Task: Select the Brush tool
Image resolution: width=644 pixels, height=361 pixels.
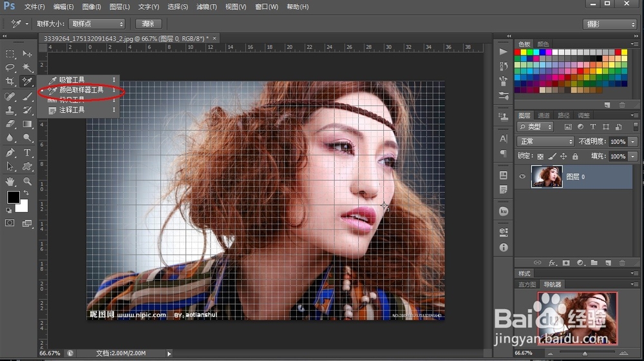Action: coord(27,97)
